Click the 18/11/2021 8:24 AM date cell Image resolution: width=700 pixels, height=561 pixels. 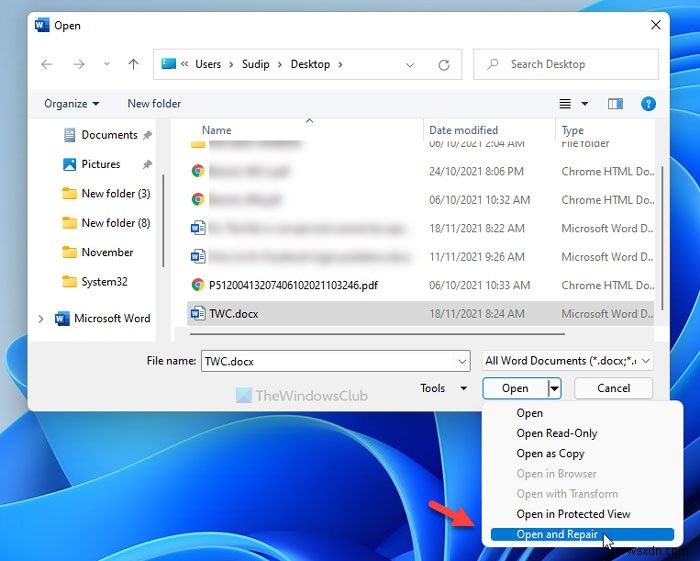tap(477, 314)
